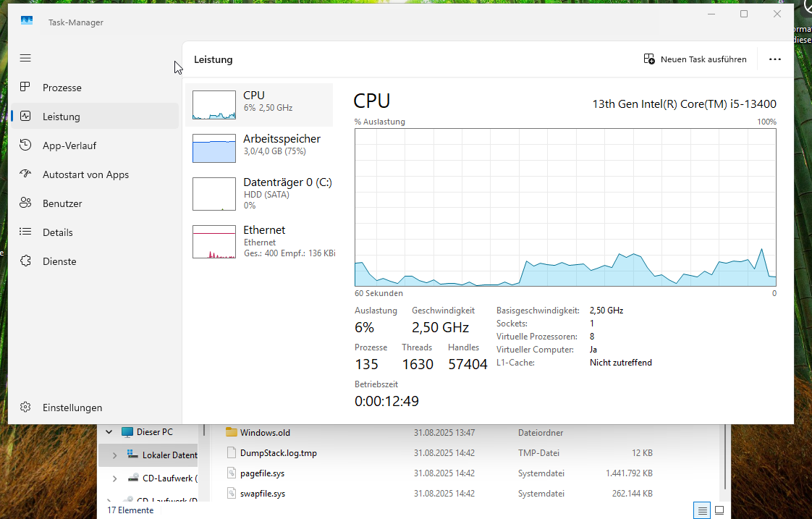Open the hamburger navigation menu
The image size is (812, 519).
[25, 58]
